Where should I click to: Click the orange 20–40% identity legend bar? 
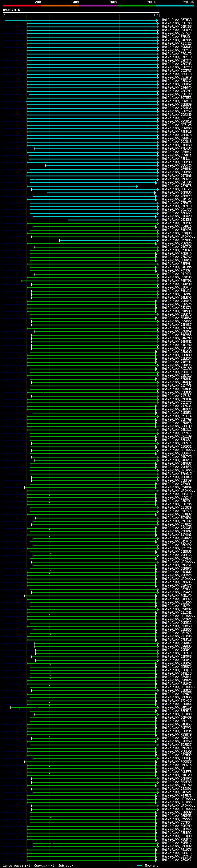click(60, 6)
